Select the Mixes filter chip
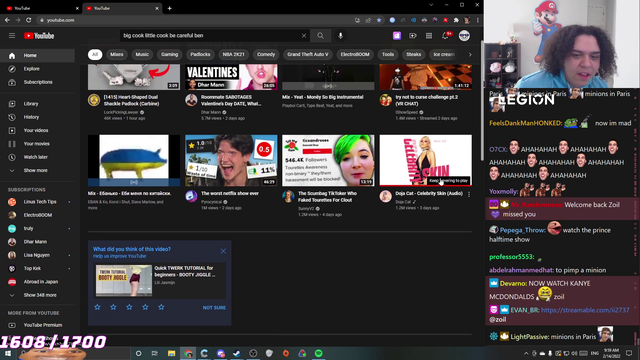640x360 pixels. click(117, 54)
